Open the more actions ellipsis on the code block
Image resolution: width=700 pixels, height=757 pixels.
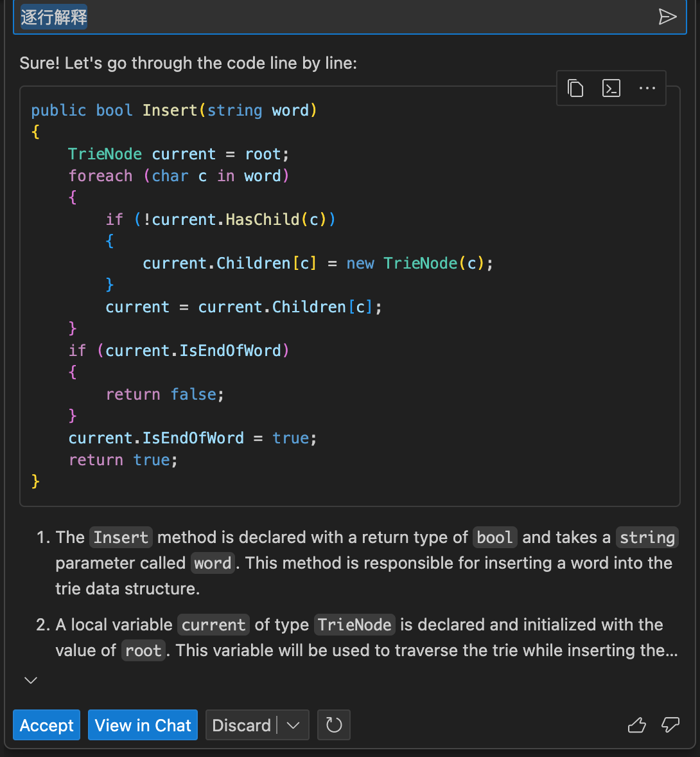tap(647, 88)
